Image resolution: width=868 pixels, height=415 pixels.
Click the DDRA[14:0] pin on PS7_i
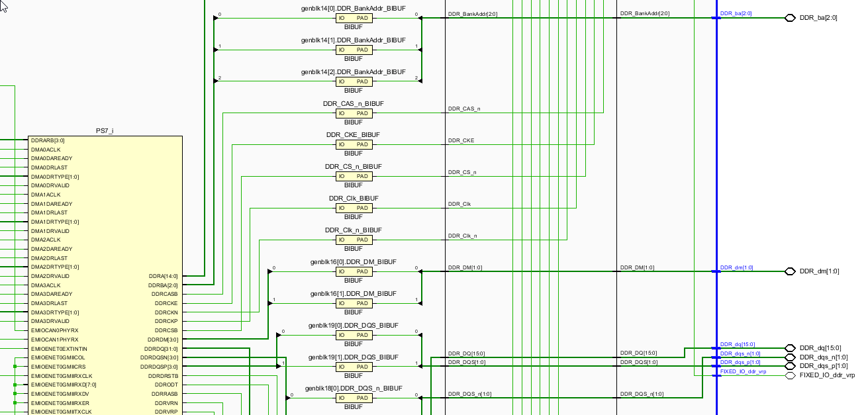(x=164, y=276)
